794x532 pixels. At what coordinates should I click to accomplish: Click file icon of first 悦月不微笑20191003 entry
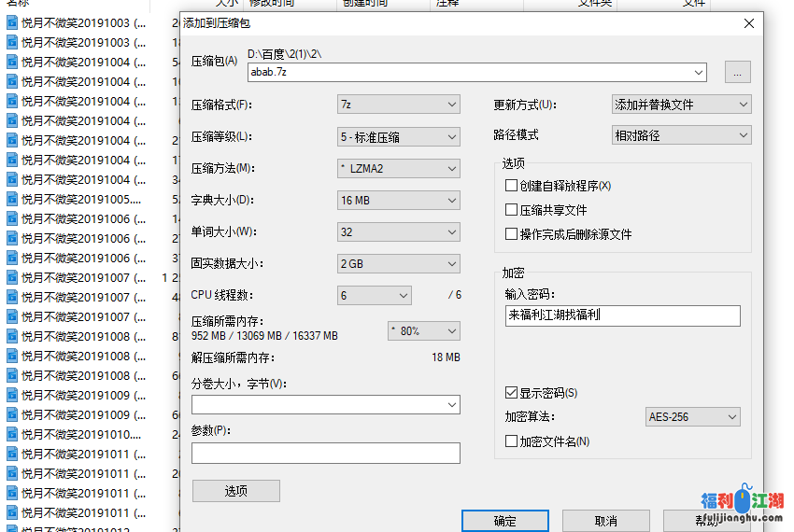[x=12, y=22]
